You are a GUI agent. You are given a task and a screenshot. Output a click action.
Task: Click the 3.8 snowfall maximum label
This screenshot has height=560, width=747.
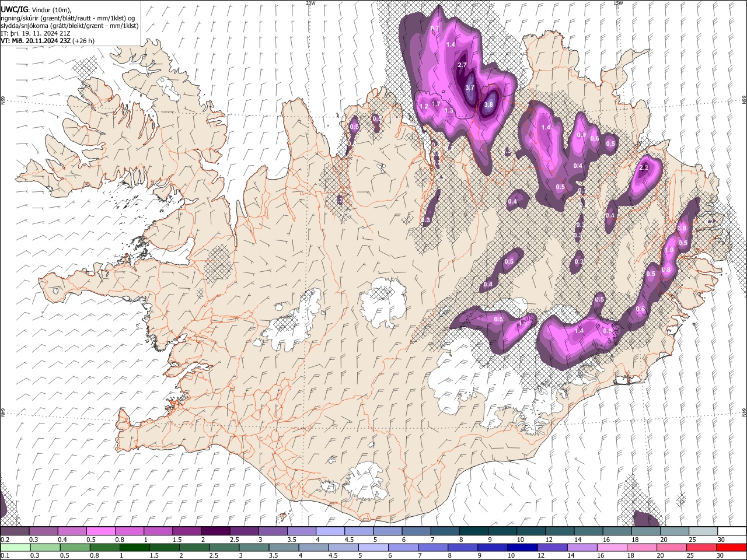click(x=489, y=105)
